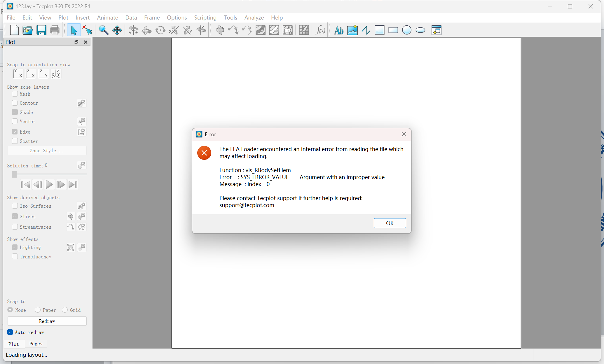
Task: Toggle the Vector layer checkbox
Action: coord(15,121)
